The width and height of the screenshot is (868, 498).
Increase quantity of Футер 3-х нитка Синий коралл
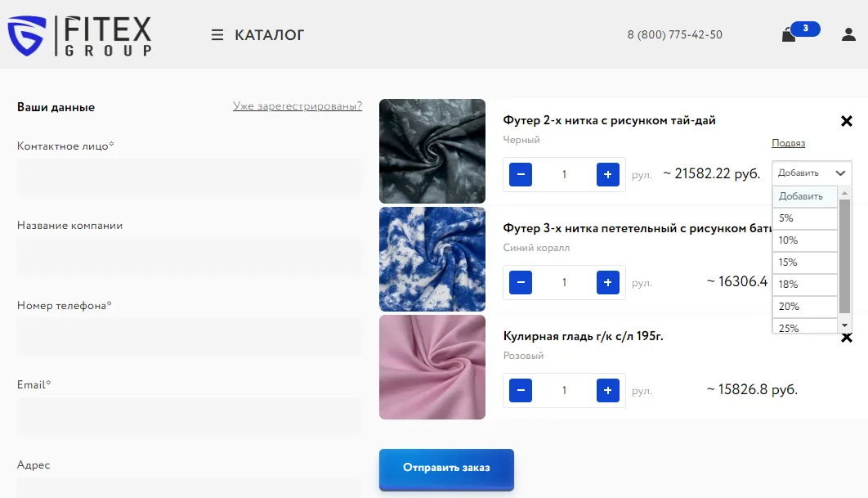tap(607, 282)
